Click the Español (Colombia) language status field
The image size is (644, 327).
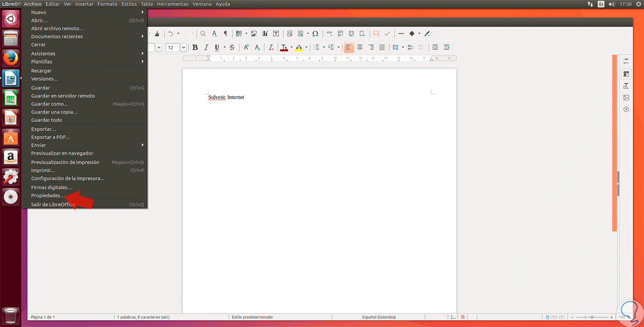pyautogui.click(x=379, y=317)
